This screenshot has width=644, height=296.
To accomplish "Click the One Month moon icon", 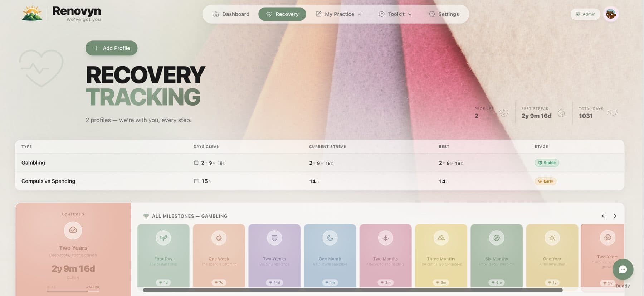I will pos(330,238).
